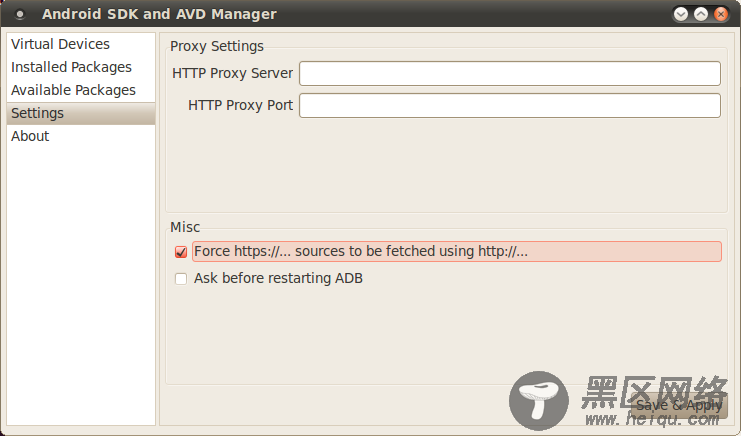This screenshot has width=741, height=436.
Task: Click the 'HTTP Proxy Port' label
Action: 241,105
